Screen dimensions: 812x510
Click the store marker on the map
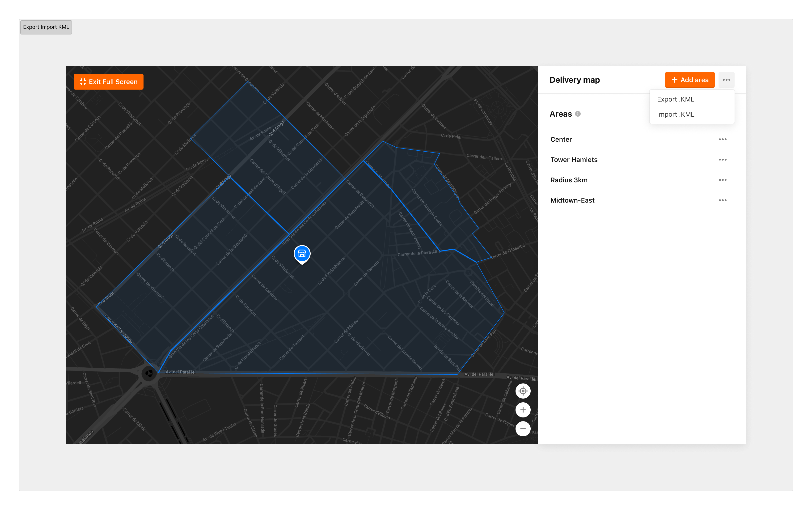click(x=302, y=254)
